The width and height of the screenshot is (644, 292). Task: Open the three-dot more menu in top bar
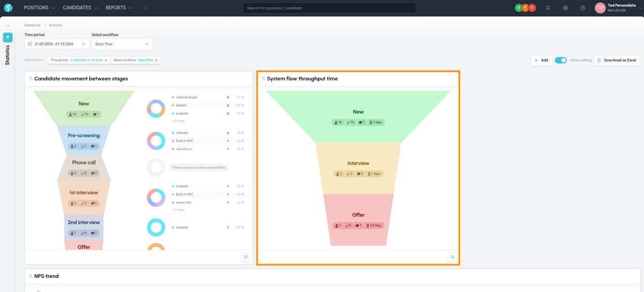[x=145, y=8]
